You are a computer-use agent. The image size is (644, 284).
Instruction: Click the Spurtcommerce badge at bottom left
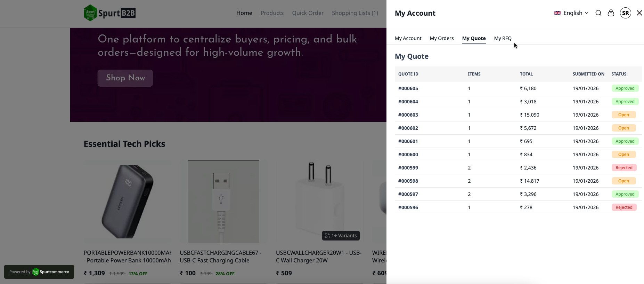point(39,272)
